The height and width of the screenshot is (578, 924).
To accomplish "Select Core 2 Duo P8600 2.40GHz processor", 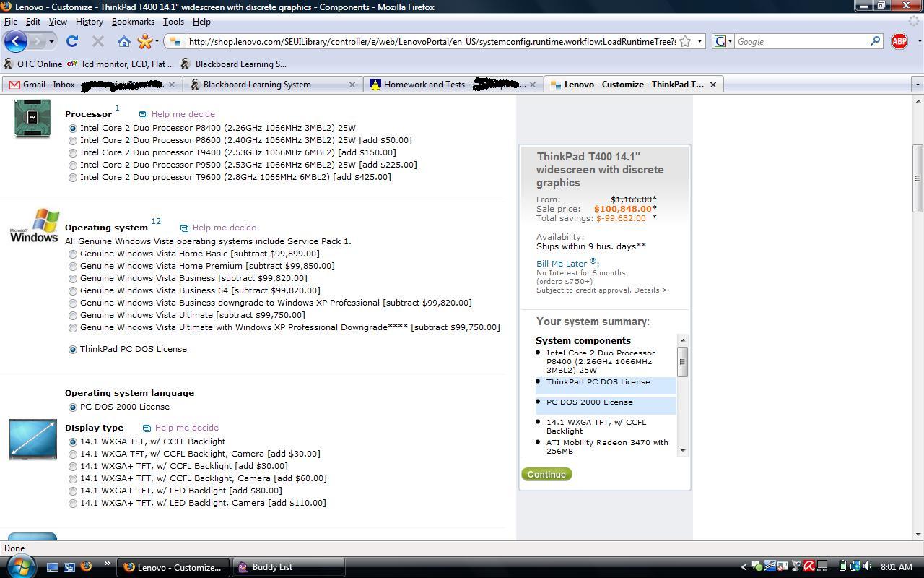I will 73,141.
